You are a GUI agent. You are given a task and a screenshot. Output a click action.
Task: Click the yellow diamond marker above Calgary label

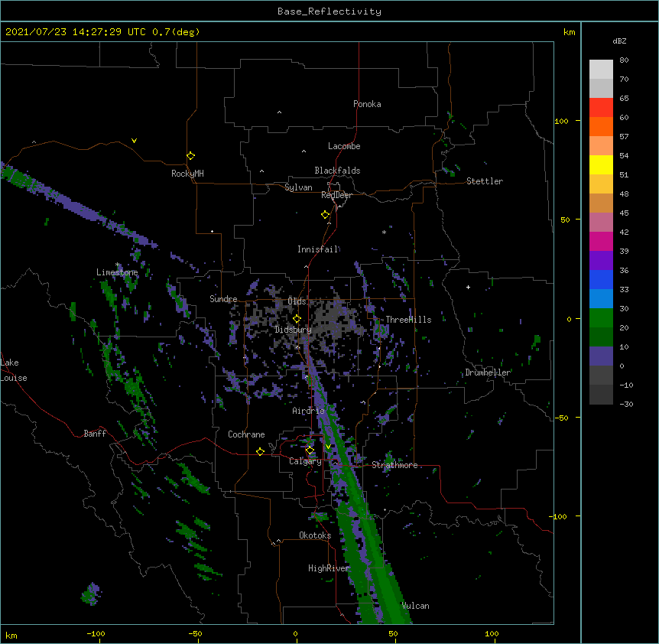click(310, 450)
